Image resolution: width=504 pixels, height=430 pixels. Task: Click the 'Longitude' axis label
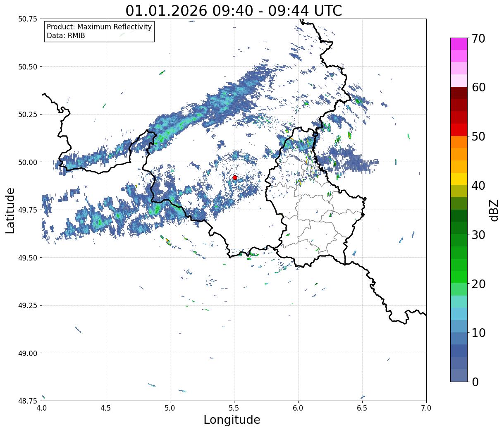coord(232,420)
